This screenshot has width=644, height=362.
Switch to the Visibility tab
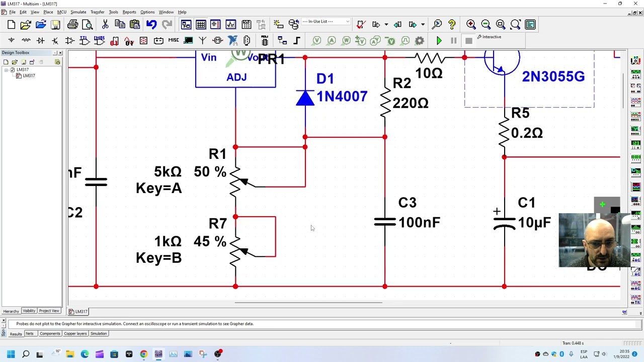29,311
